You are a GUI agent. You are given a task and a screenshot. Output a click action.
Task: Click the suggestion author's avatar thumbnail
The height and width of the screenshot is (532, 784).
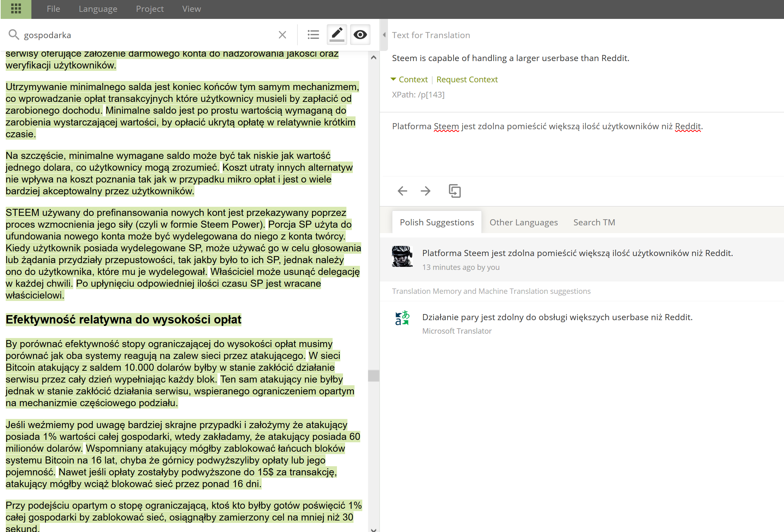pyautogui.click(x=402, y=256)
